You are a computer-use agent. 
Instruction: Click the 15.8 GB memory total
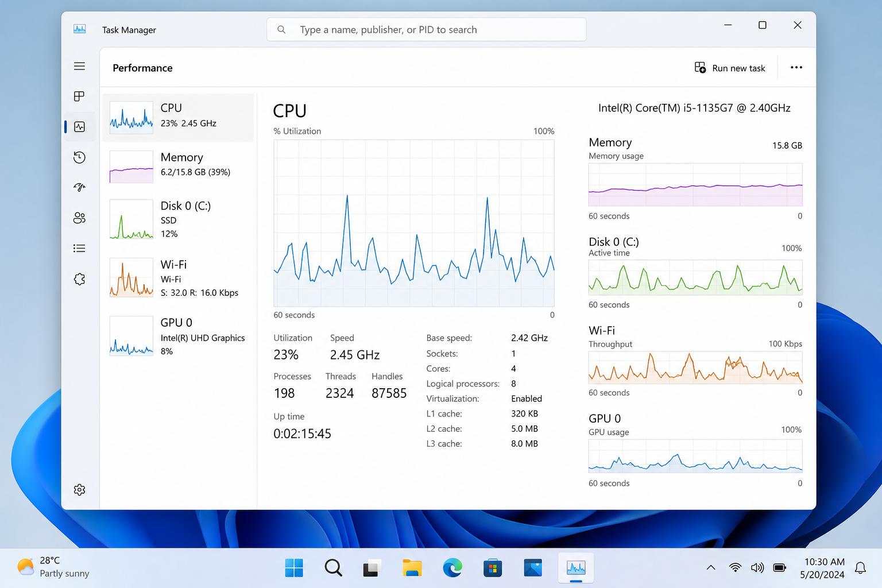pos(787,146)
